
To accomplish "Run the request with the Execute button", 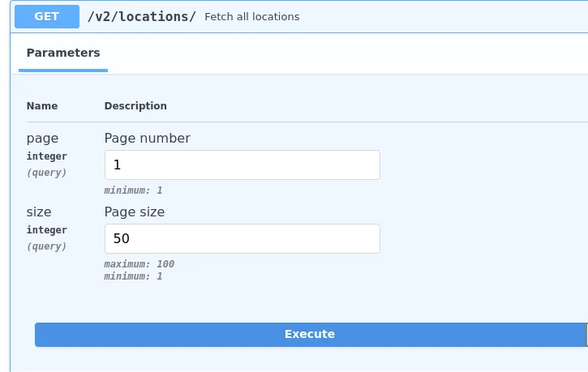I will [311, 334].
